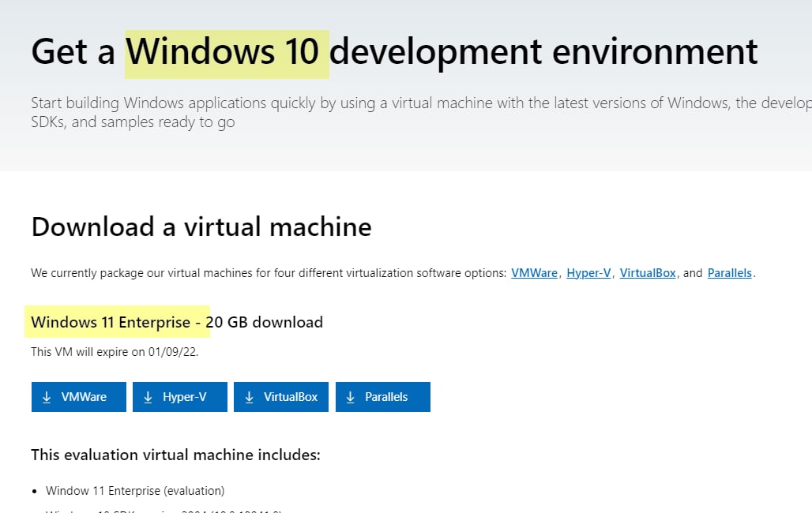
Task: Click 'This evaluation virtual machine includes:' heading
Action: pyautogui.click(x=175, y=455)
